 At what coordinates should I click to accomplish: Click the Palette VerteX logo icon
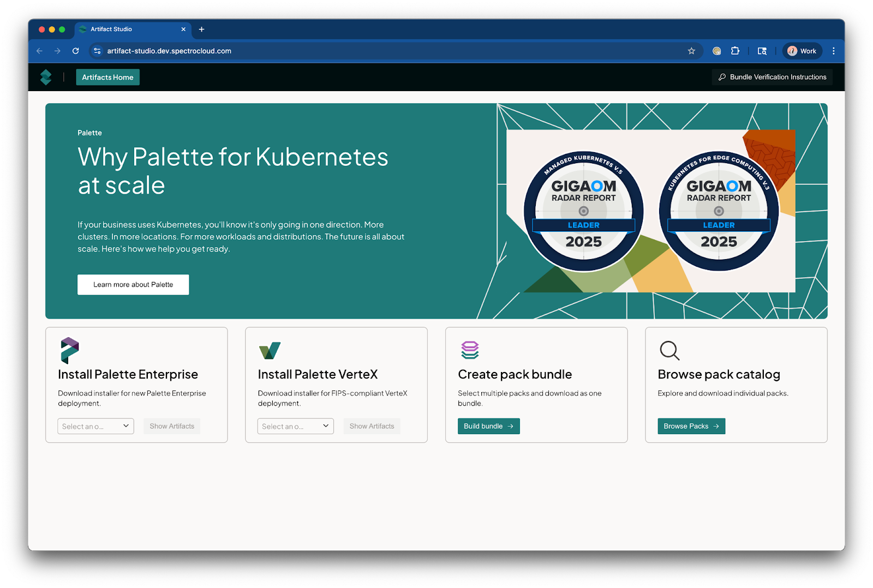pos(270,350)
